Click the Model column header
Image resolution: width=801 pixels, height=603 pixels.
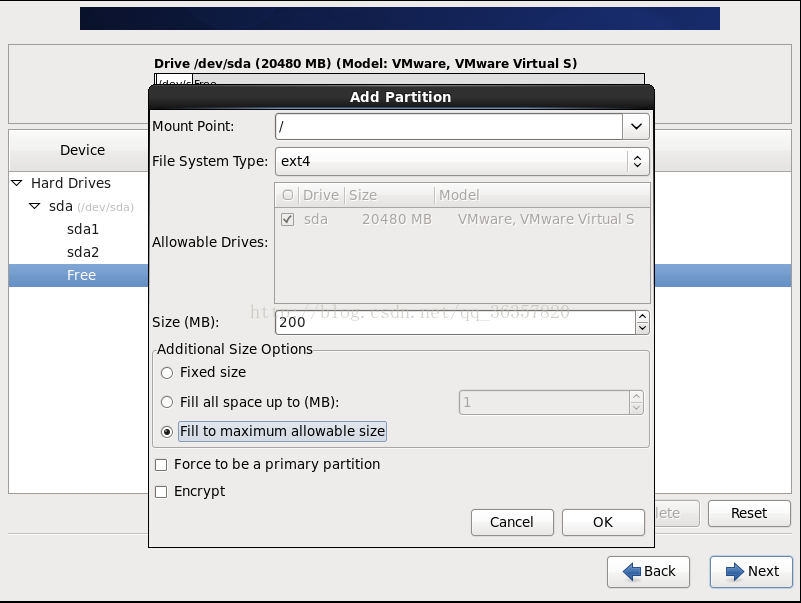point(543,195)
